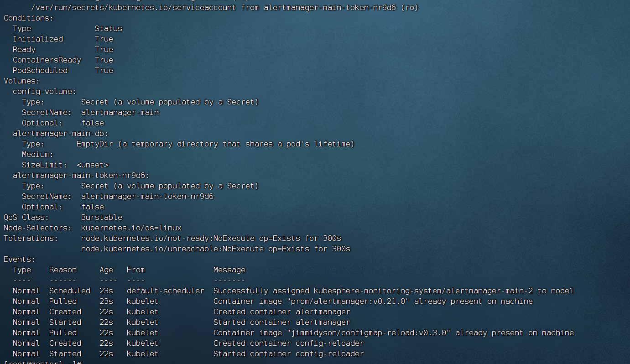Screen dimensions: 630x364
Task: Click the SizeLimit unset value
Action: tap(92, 165)
